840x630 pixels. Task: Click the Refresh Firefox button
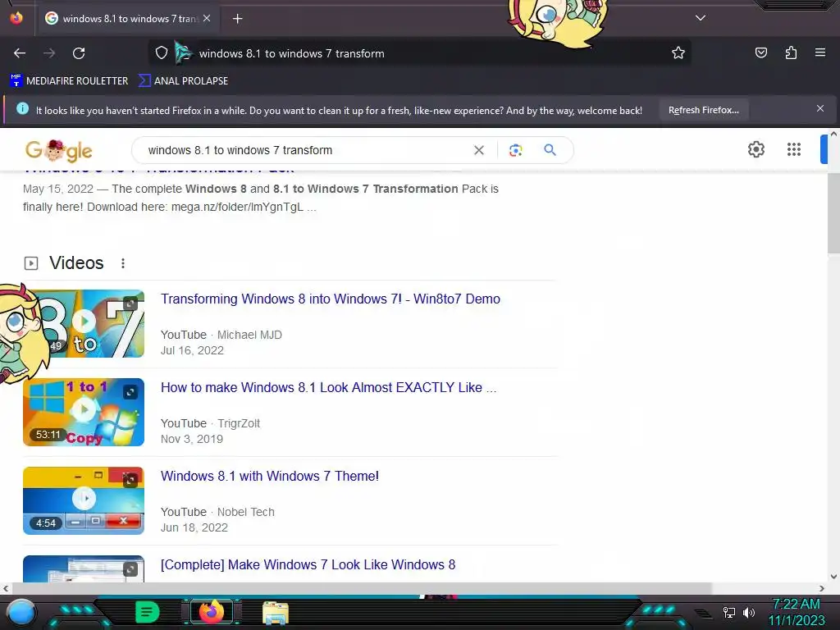[703, 110]
